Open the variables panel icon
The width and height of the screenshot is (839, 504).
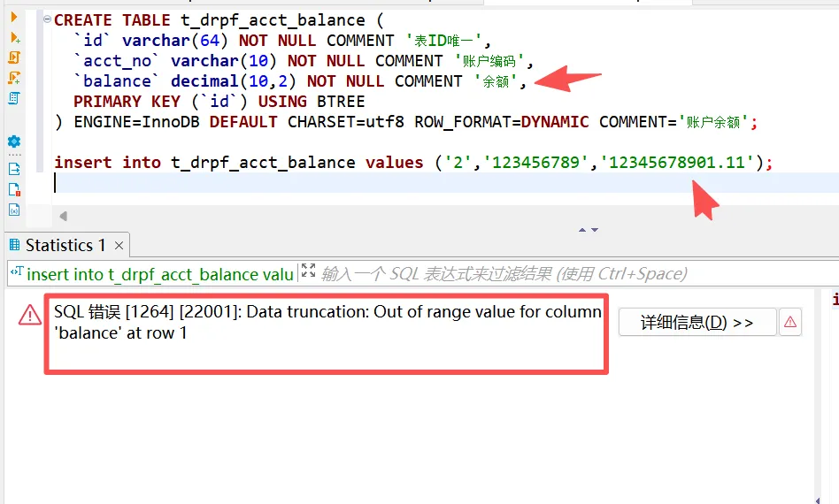click(14, 210)
